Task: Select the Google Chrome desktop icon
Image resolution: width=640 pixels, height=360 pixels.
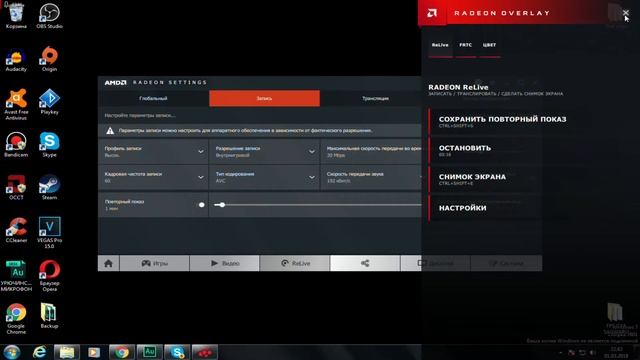Action: 16,319
